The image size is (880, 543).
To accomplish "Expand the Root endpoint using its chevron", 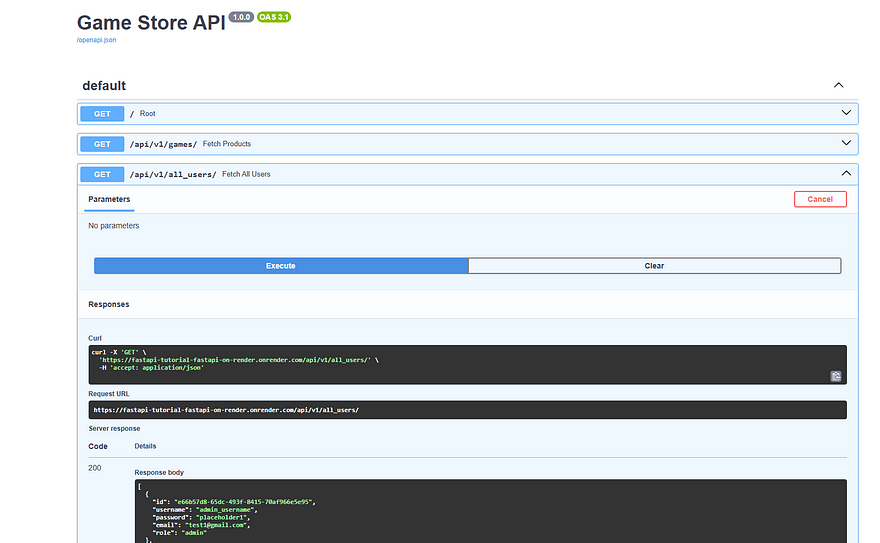I will click(845, 114).
